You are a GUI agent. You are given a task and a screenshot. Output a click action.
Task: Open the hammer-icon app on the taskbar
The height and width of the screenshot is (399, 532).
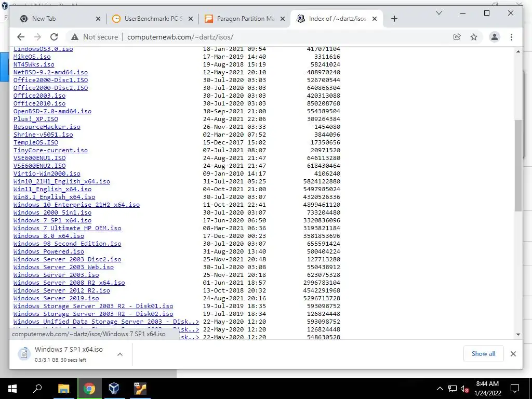(140, 389)
